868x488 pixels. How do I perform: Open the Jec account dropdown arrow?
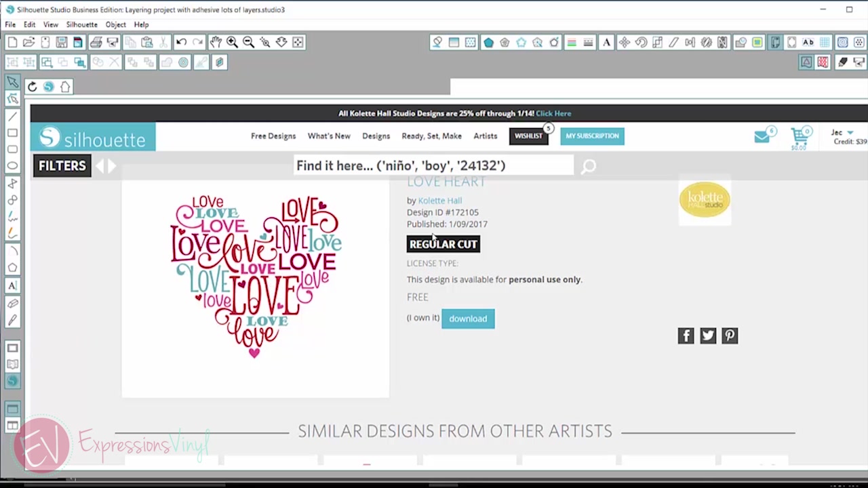tap(850, 133)
